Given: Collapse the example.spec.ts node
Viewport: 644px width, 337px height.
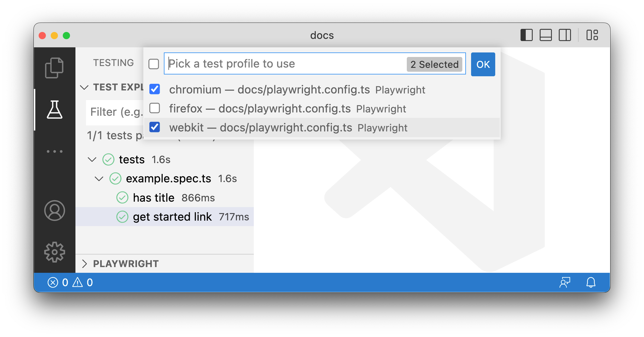Looking at the screenshot, I should pos(99,178).
